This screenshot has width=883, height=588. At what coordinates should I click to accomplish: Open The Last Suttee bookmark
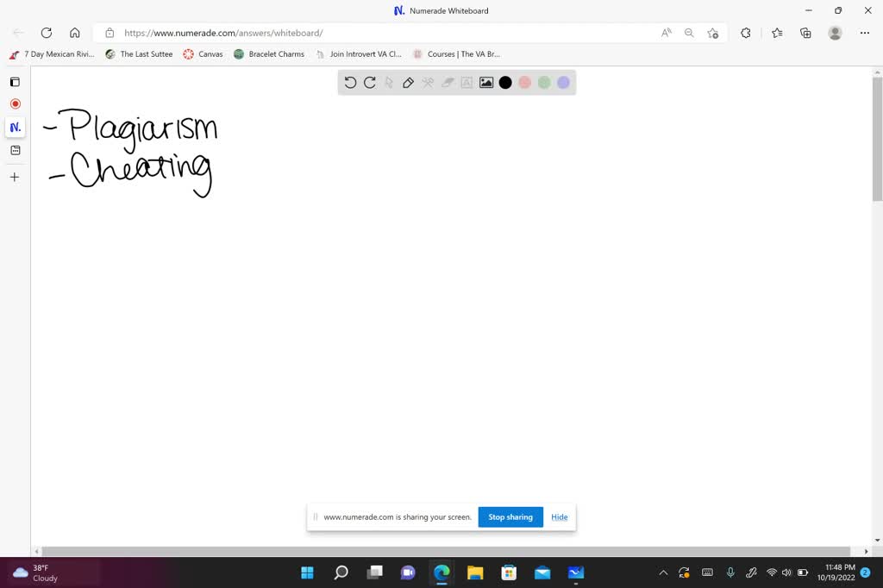(x=139, y=54)
